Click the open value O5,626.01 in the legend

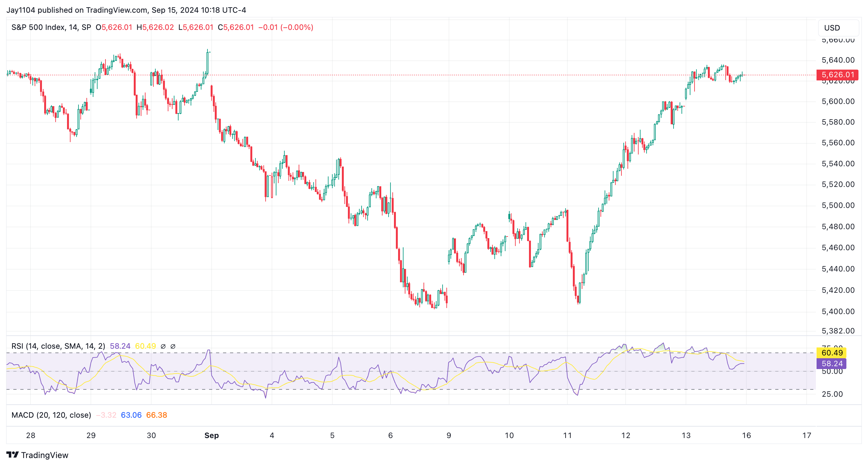click(114, 27)
